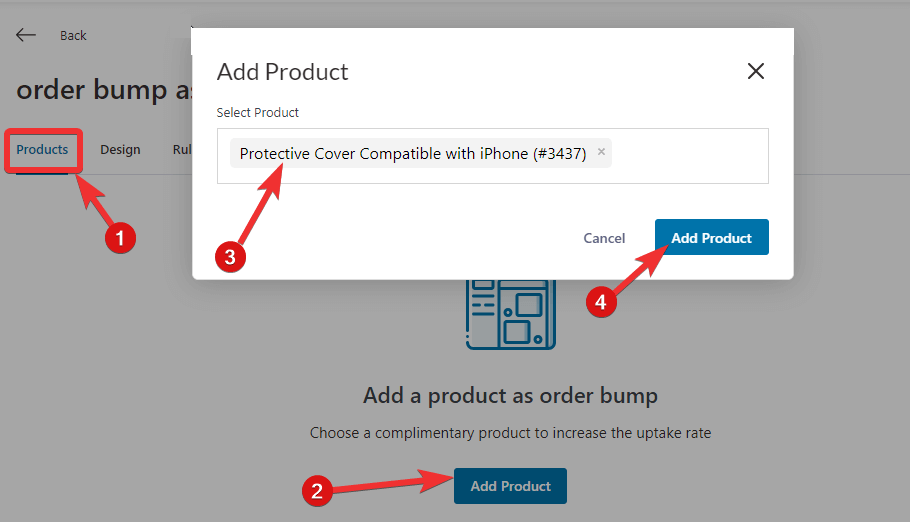This screenshot has width=910, height=522.
Task: Click the Add Product dialog title
Action: click(x=283, y=72)
